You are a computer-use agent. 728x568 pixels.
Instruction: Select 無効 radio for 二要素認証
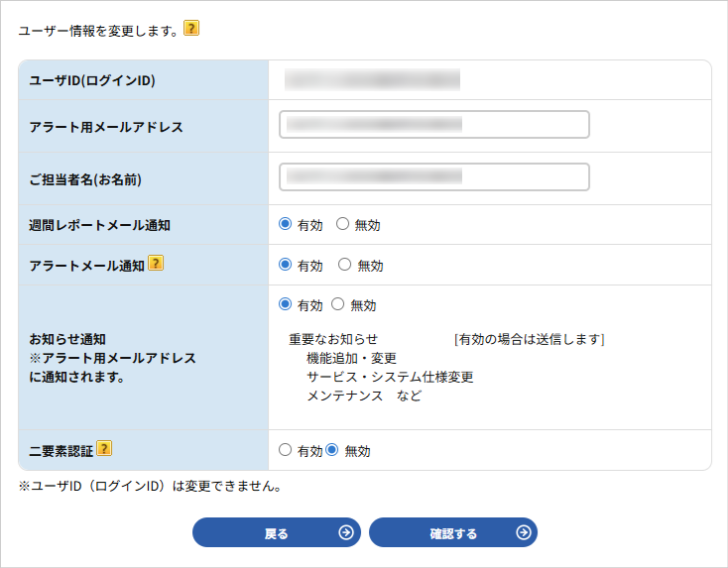coord(332,450)
